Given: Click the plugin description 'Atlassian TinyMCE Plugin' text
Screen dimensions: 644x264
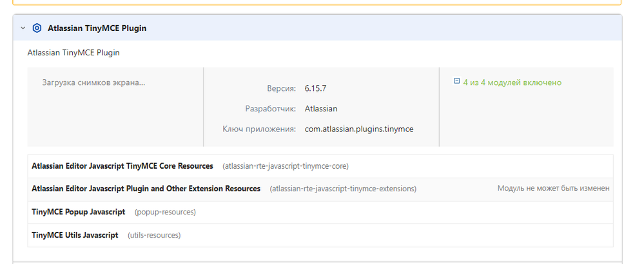Looking at the screenshot, I should point(73,53).
